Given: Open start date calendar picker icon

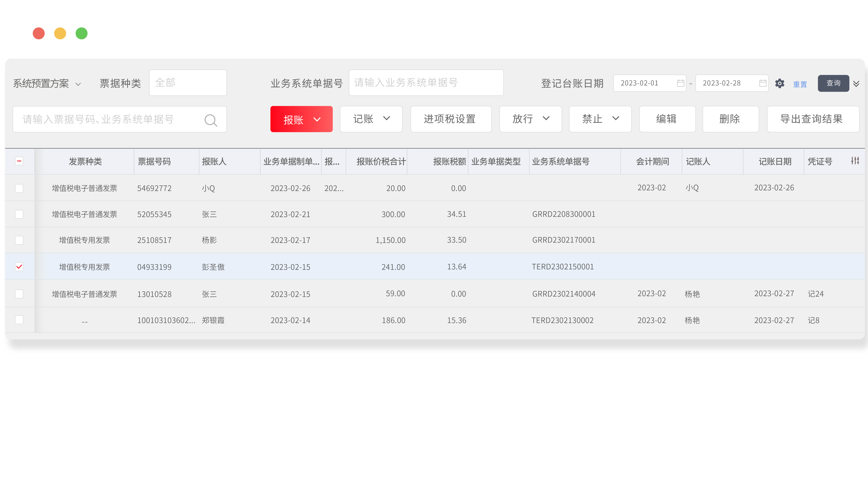Looking at the screenshot, I should (x=680, y=83).
